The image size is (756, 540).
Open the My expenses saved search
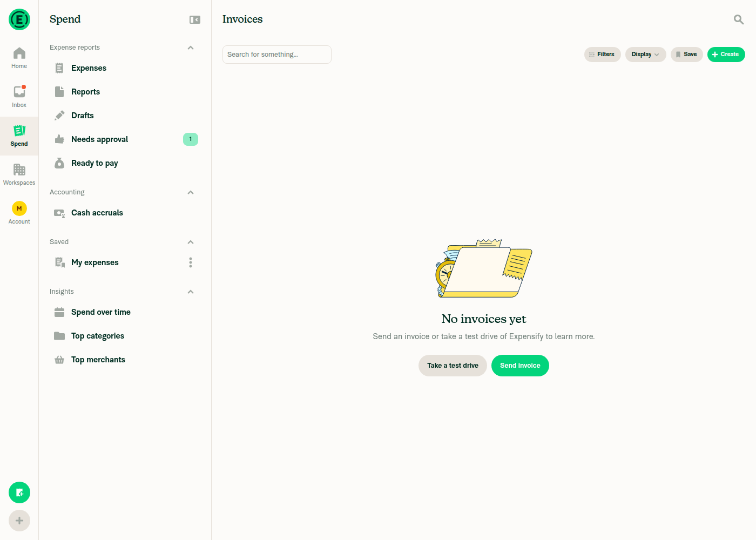coord(125,262)
